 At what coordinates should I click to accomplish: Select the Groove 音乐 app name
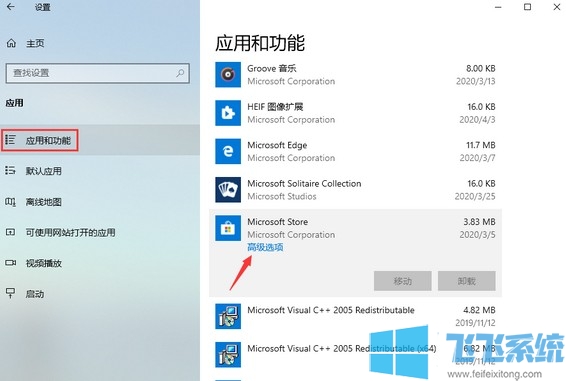pos(272,68)
